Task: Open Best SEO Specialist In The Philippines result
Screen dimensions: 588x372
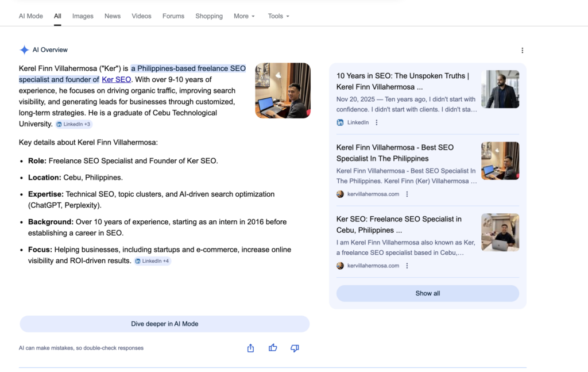Action: tap(395, 153)
